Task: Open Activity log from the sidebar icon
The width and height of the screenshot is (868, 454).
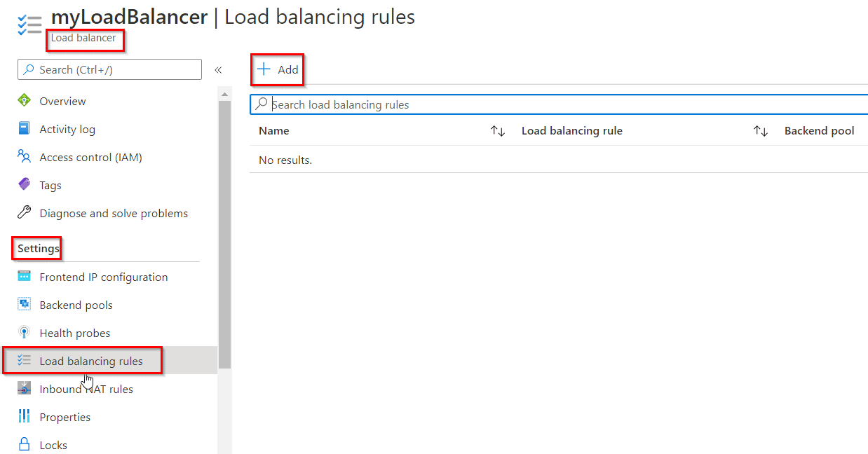Action: (x=24, y=128)
